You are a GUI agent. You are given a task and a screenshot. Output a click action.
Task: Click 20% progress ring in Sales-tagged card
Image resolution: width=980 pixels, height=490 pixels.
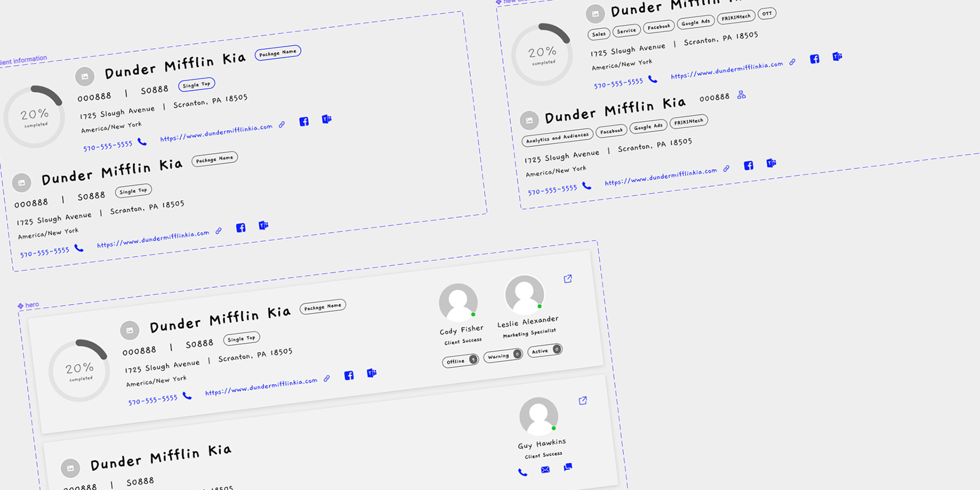point(542,54)
